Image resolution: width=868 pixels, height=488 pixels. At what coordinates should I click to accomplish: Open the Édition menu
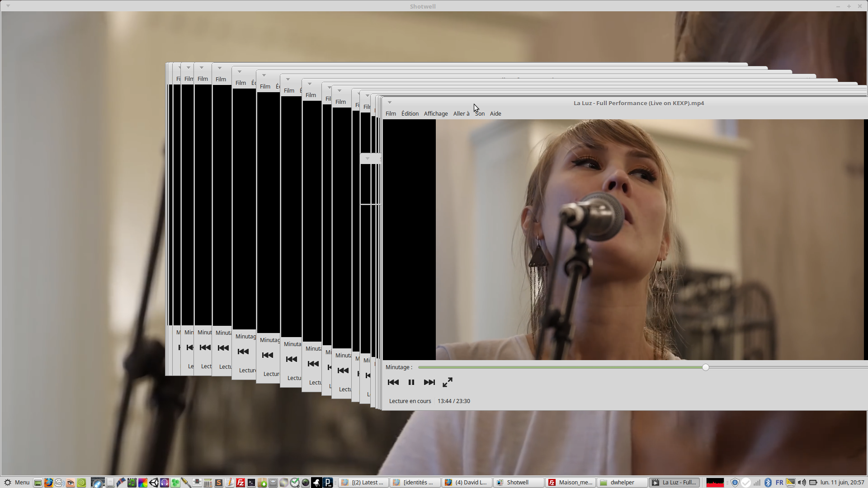pos(410,113)
